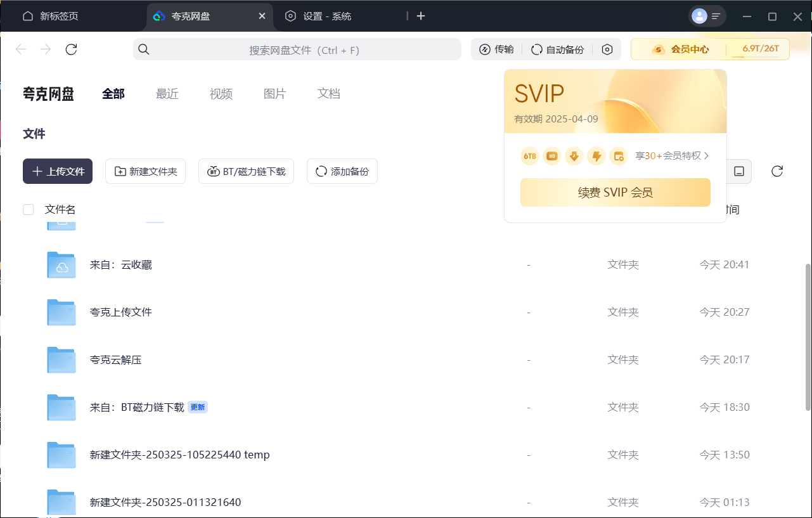
Task: Click the 添加备份 button
Action: (x=342, y=171)
